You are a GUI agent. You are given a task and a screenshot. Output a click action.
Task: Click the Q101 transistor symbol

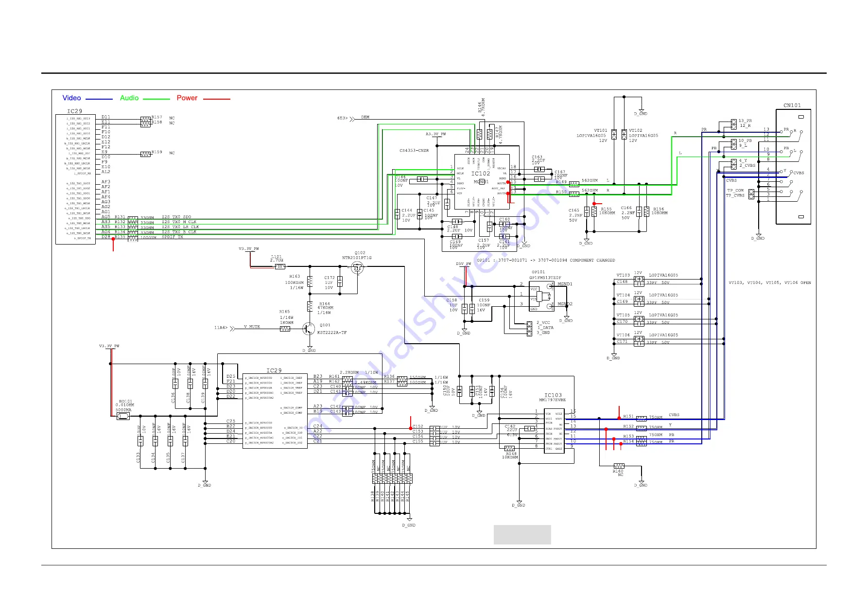(x=309, y=329)
